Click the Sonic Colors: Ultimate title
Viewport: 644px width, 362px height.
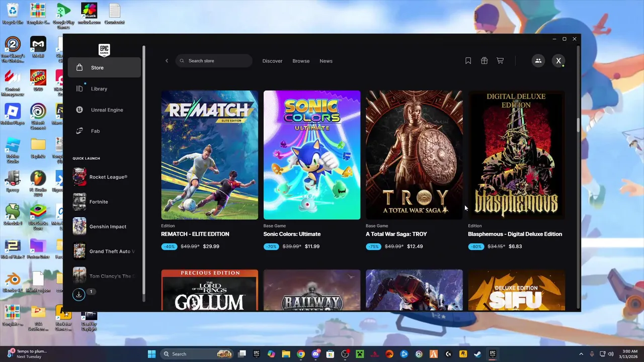[x=292, y=234]
